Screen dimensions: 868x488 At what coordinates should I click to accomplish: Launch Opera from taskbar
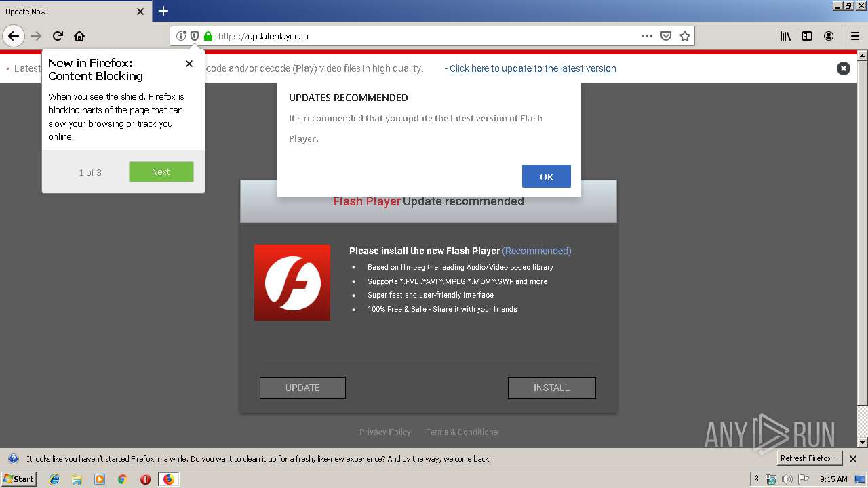145,479
